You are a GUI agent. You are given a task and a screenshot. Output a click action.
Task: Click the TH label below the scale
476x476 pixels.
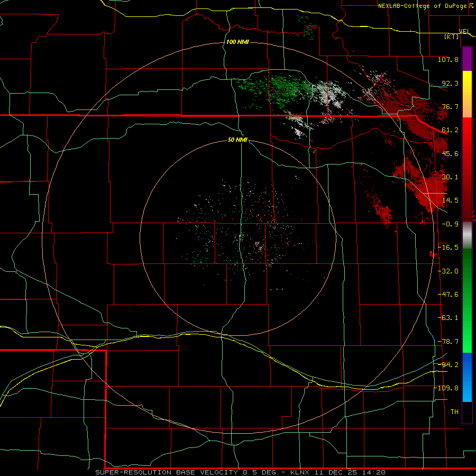454,412
